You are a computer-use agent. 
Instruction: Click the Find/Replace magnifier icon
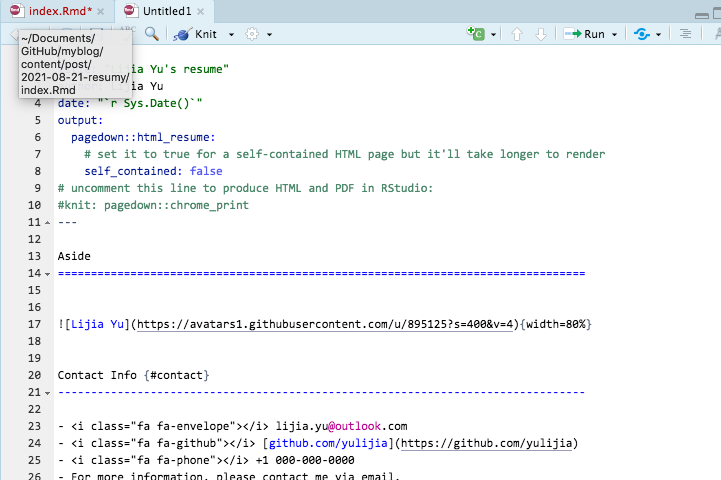tap(152, 34)
